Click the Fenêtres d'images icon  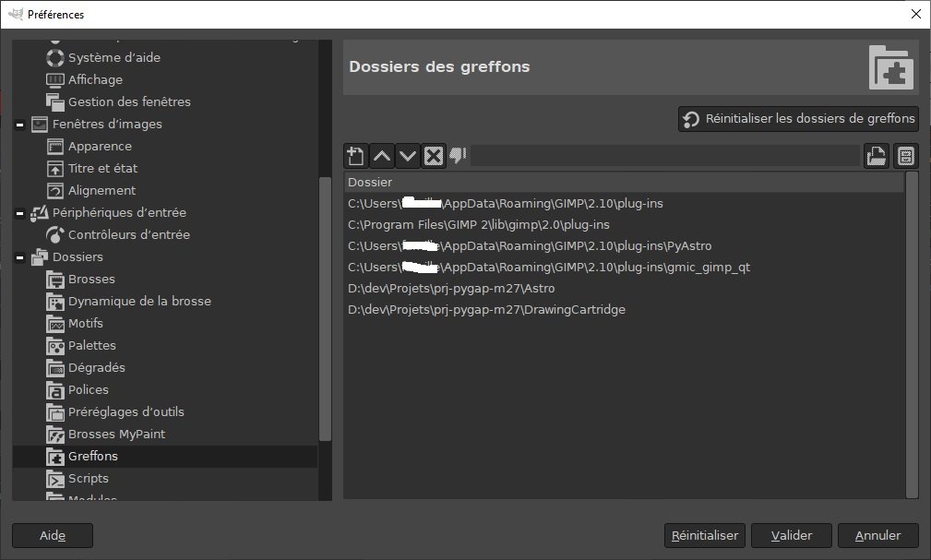(39, 125)
